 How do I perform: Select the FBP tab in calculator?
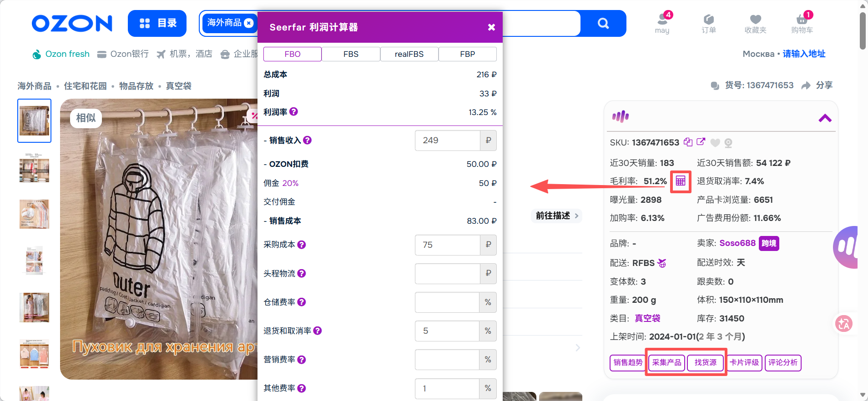click(x=467, y=54)
